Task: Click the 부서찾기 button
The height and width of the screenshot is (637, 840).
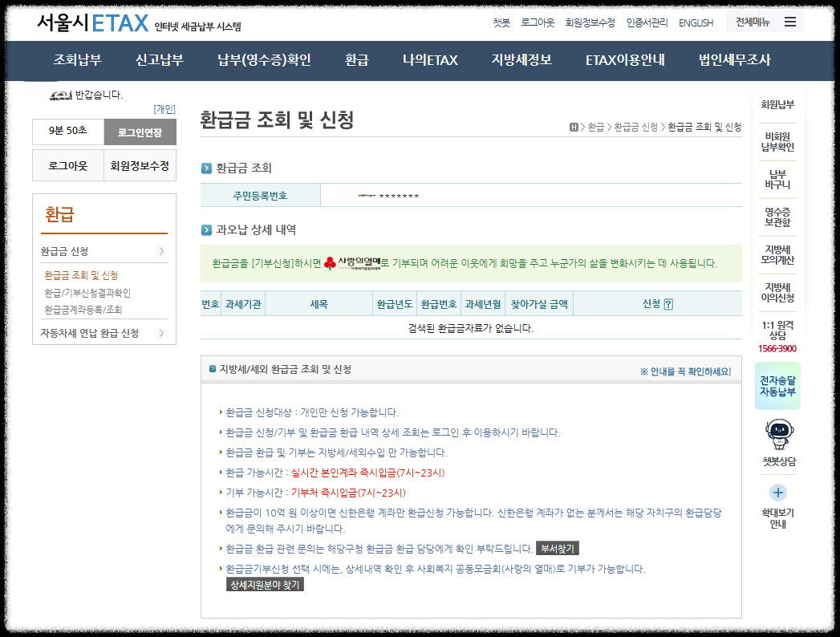Action: click(x=557, y=549)
